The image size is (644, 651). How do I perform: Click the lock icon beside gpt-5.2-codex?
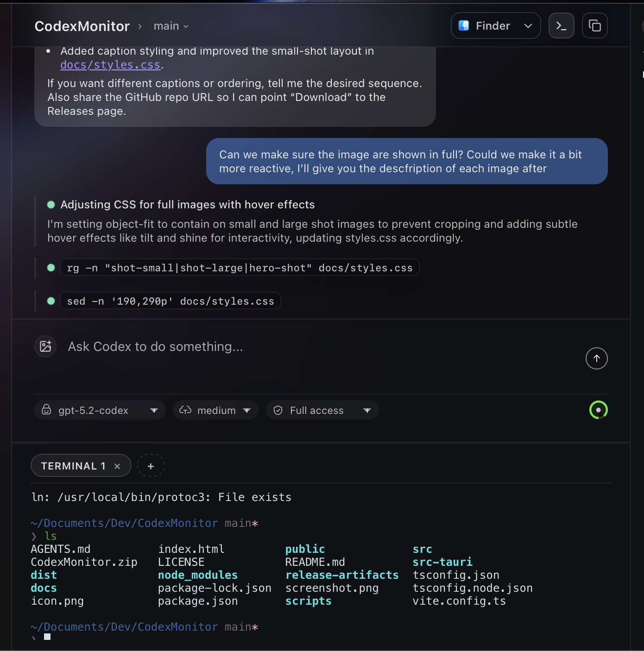click(46, 410)
